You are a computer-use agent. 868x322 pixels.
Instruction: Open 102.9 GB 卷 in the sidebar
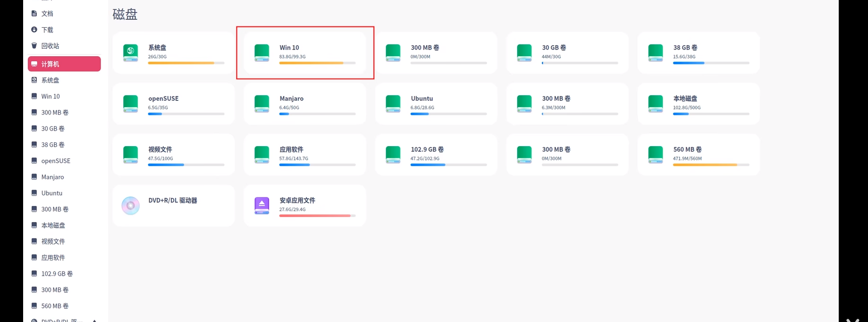(x=64, y=273)
